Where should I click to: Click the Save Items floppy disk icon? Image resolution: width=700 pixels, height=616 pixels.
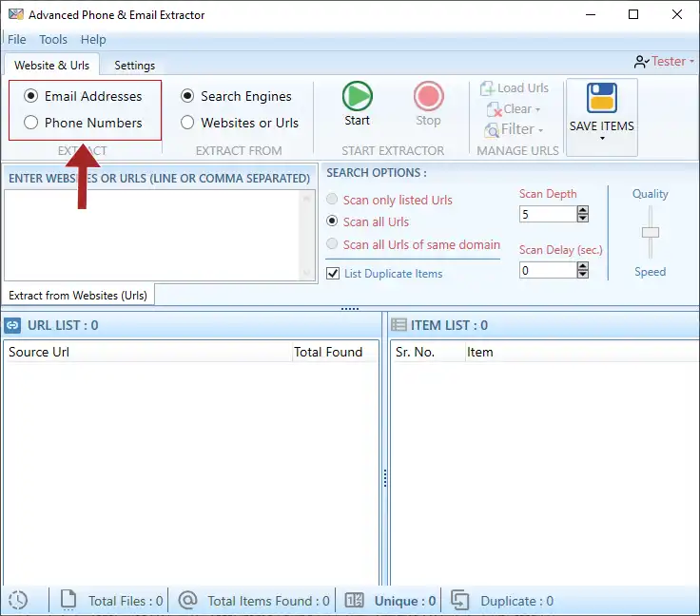pyautogui.click(x=602, y=98)
